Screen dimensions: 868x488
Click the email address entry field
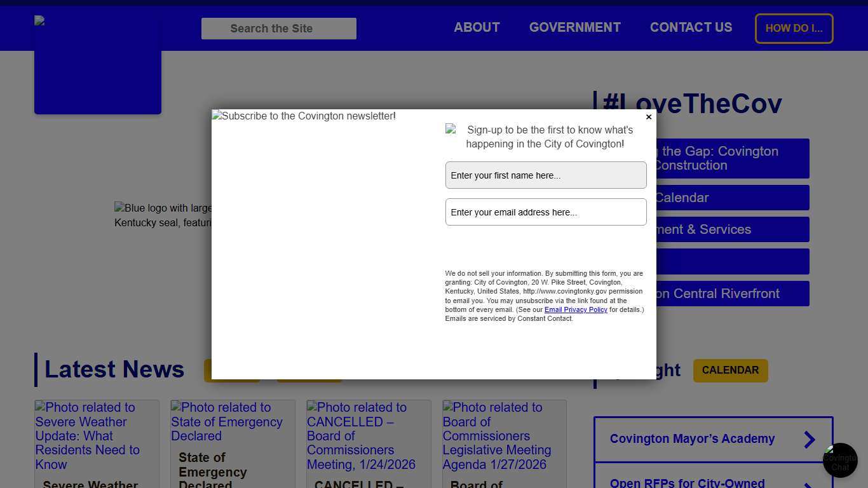(545, 212)
